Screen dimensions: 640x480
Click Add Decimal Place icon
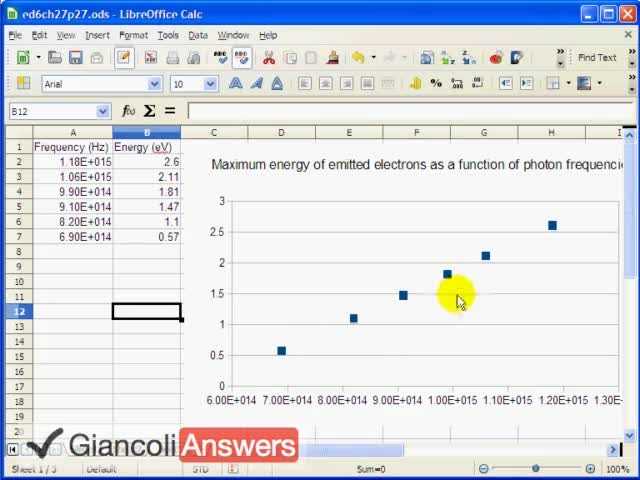tap(457, 84)
